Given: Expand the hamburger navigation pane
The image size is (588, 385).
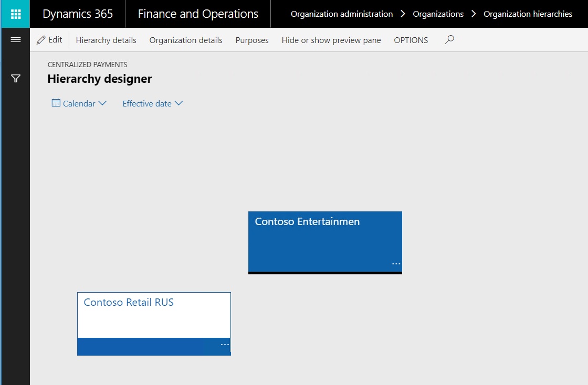Looking at the screenshot, I should point(16,39).
